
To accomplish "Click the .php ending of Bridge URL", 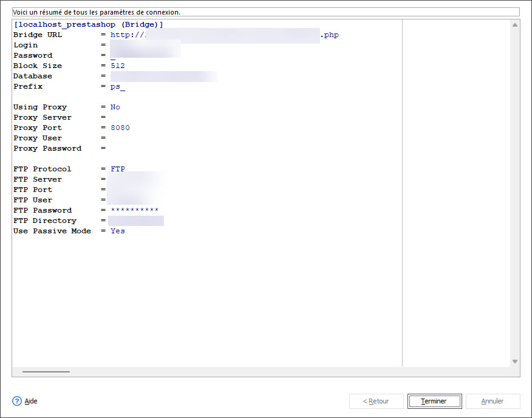I will (329, 35).
